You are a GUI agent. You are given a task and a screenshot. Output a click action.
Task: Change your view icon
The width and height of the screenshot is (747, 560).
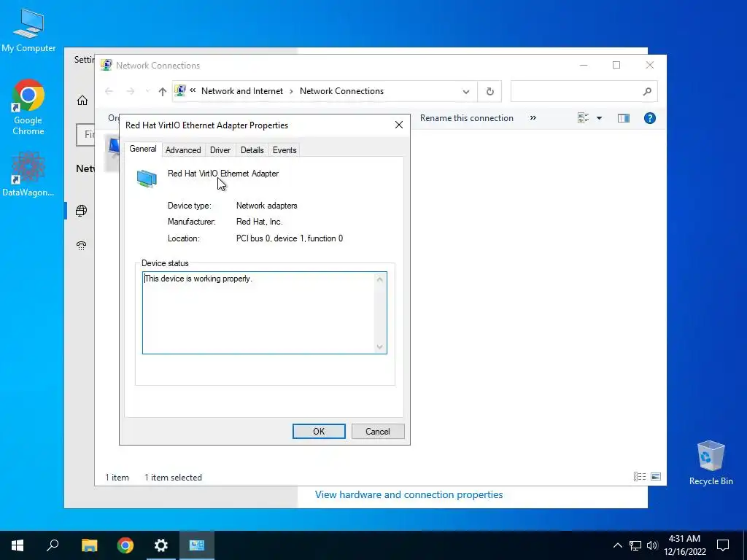pyautogui.click(x=583, y=118)
